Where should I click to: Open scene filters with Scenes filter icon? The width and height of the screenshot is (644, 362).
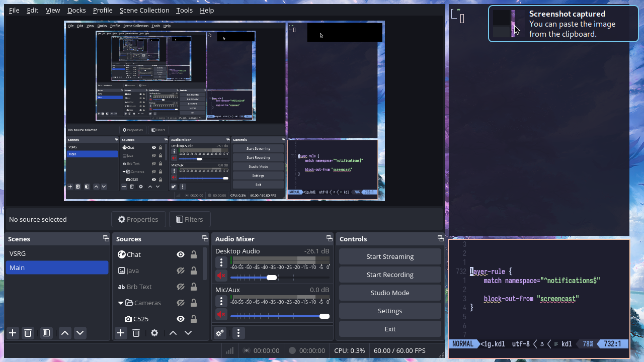pyautogui.click(x=46, y=333)
